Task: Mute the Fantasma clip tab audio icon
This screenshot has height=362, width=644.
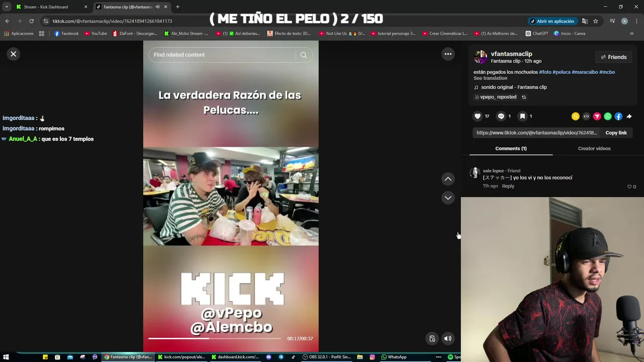Action: pos(157,7)
